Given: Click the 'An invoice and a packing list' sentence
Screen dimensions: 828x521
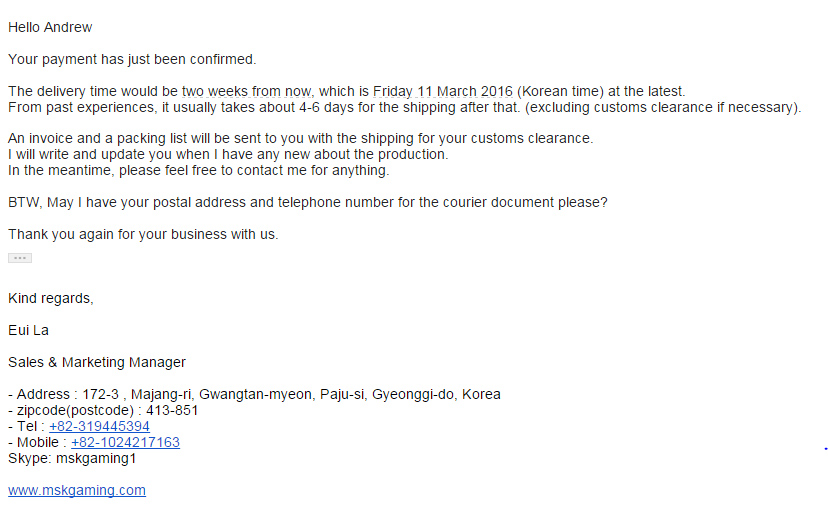Looking at the screenshot, I should (300, 138).
